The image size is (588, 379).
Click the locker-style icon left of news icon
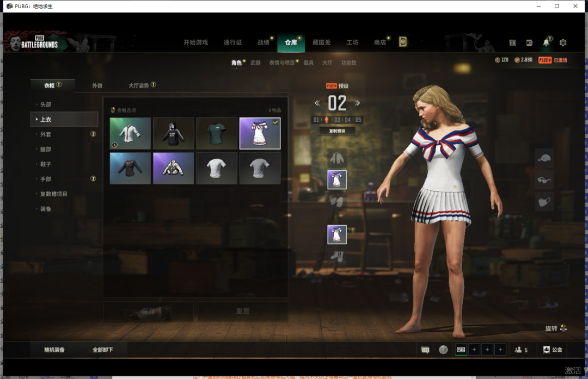point(513,43)
